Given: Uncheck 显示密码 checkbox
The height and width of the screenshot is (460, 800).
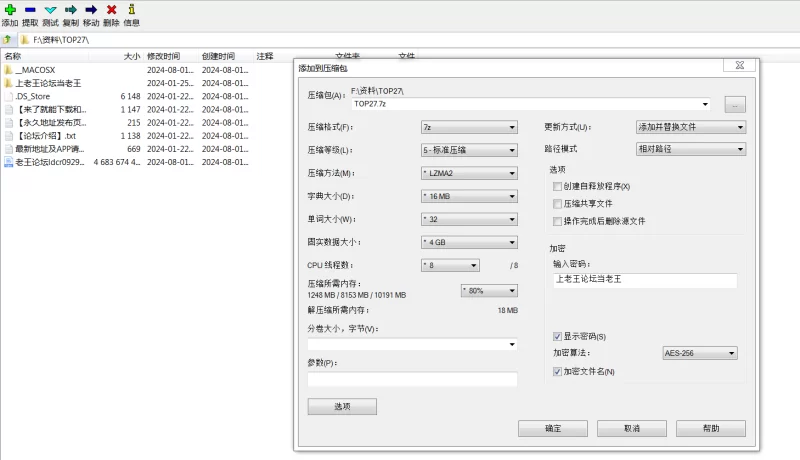Looking at the screenshot, I should coord(557,337).
